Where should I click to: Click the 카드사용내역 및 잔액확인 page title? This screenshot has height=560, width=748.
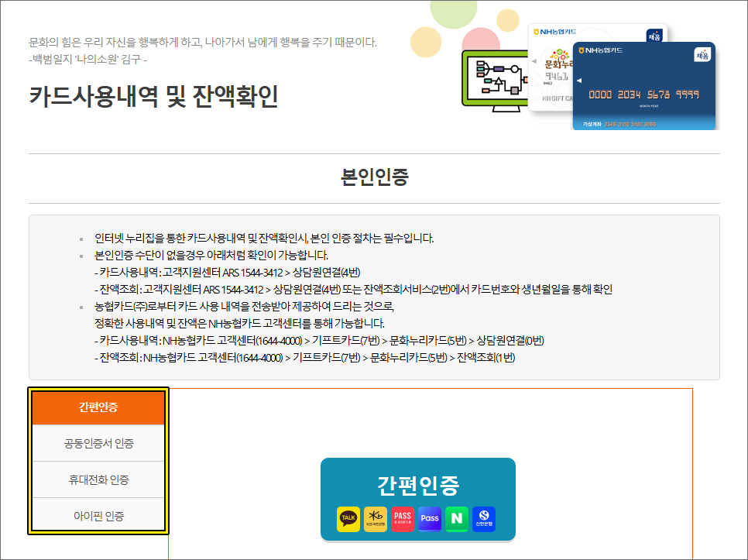(153, 96)
